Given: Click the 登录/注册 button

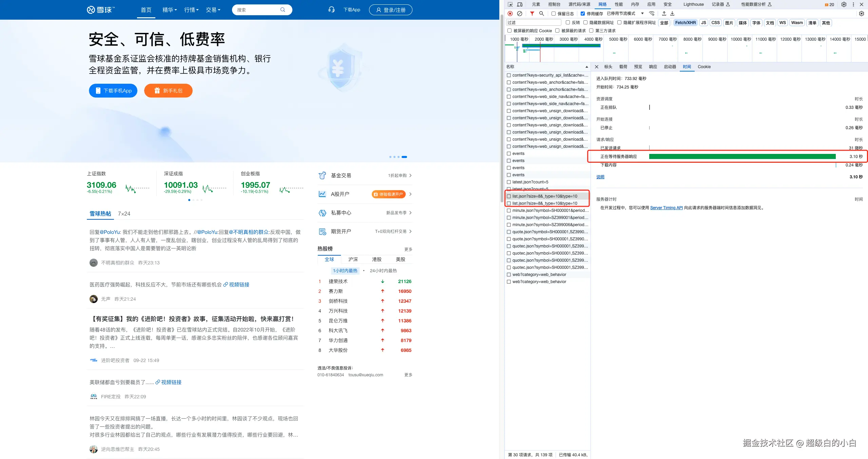Looking at the screenshot, I should point(391,10).
